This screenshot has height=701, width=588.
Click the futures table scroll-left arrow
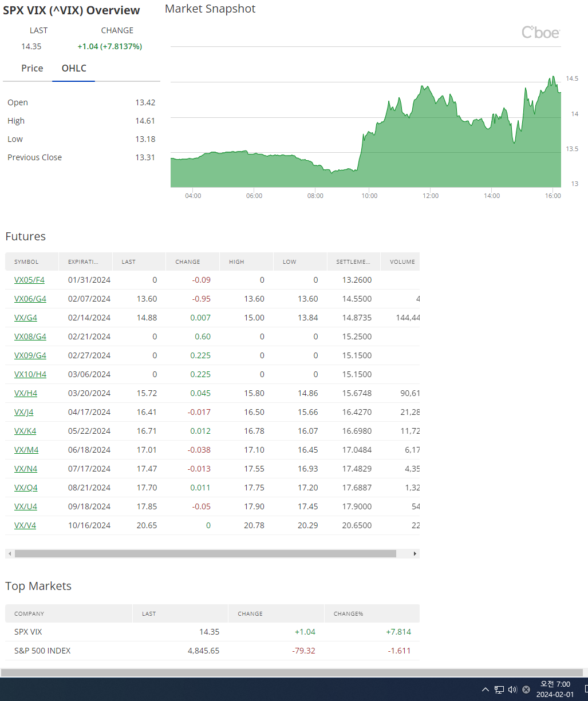point(9,554)
